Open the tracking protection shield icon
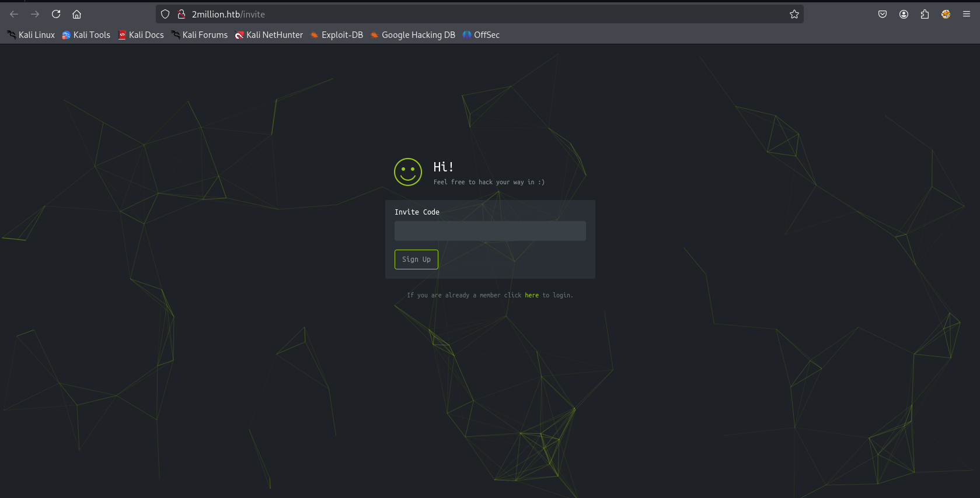 click(x=165, y=14)
